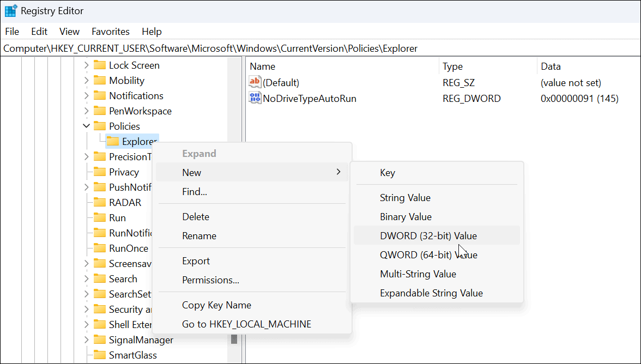This screenshot has height=364, width=641.
Task: Click Permissions... in the context menu
Action: pos(210,280)
